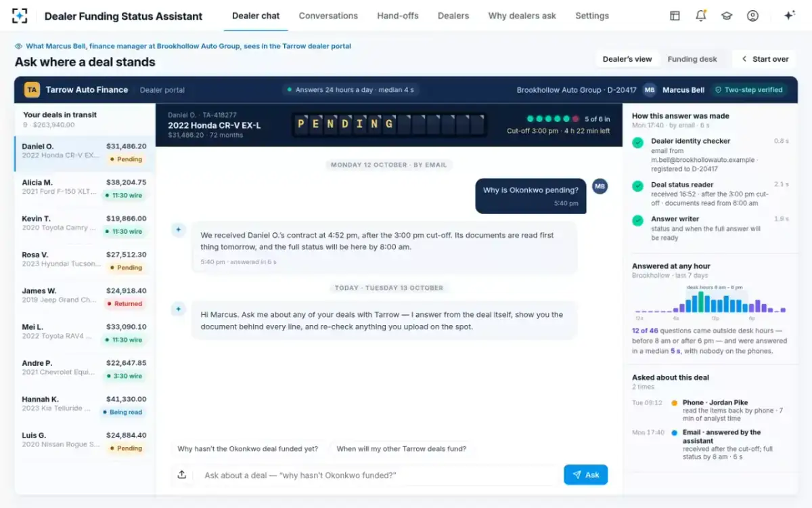
Task: Click the eye icon above the heading
Action: coord(18,46)
